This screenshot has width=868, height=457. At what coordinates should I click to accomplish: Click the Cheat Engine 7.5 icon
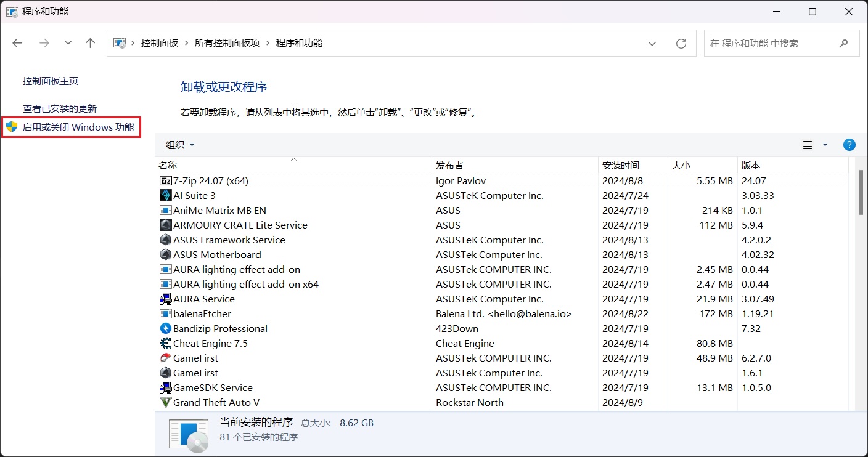click(x=165, y=343)
